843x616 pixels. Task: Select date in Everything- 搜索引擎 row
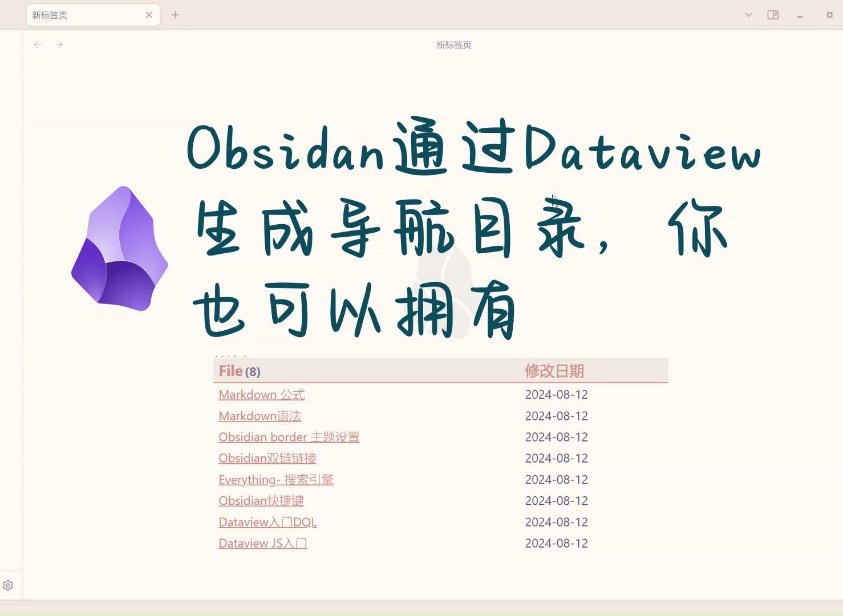pos(556,480)
